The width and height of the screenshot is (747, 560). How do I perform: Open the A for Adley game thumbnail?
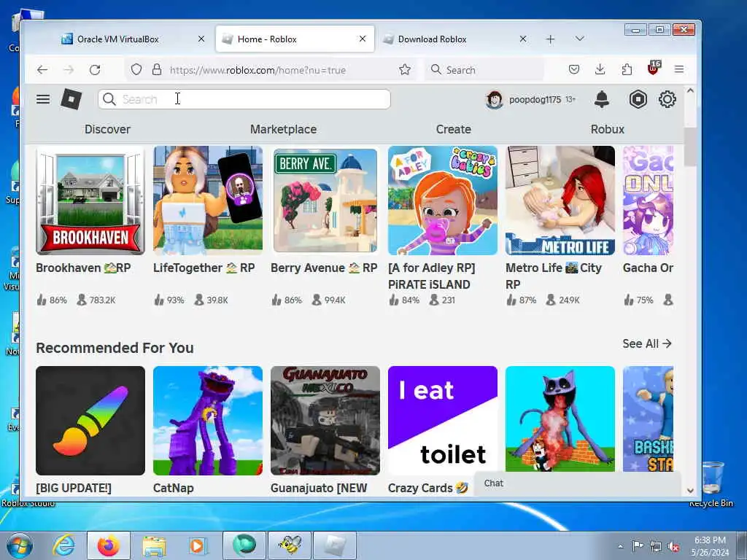pyautogui.click(x=443, y=201)
